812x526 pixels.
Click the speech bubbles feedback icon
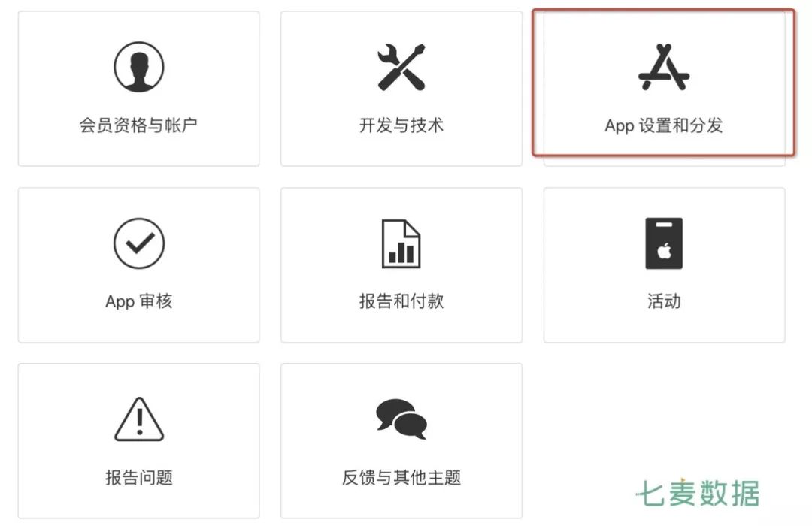coord(401,419)
